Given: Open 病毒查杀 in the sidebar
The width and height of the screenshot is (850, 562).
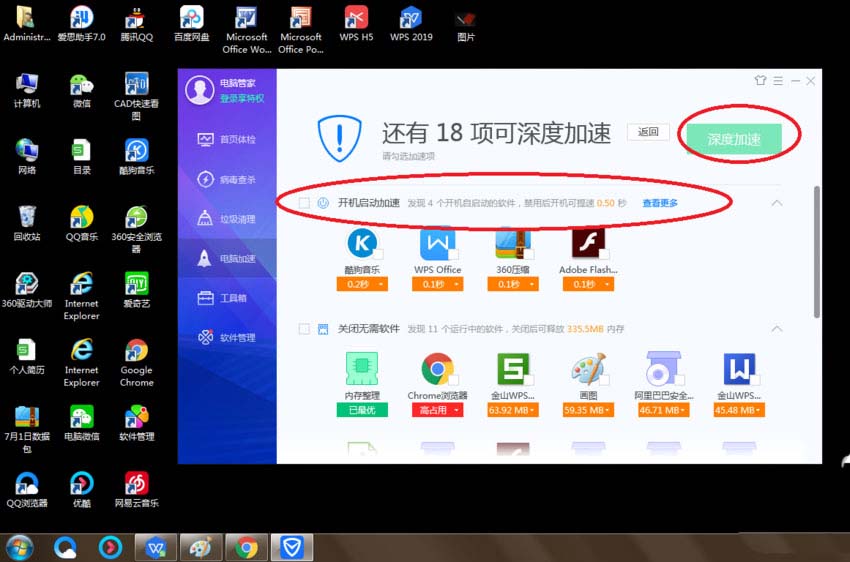Looking at the screenshot, I should [227, 179].
